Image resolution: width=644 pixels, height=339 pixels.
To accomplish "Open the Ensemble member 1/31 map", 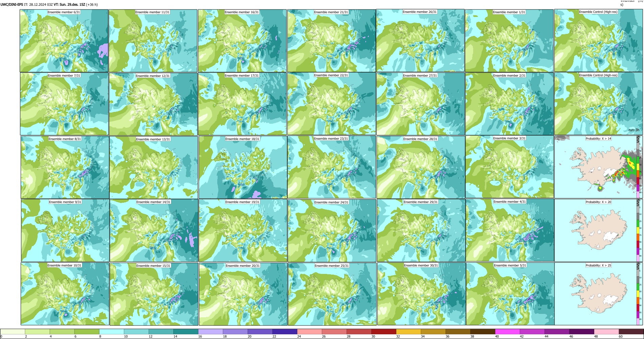I will coord(509,41).
